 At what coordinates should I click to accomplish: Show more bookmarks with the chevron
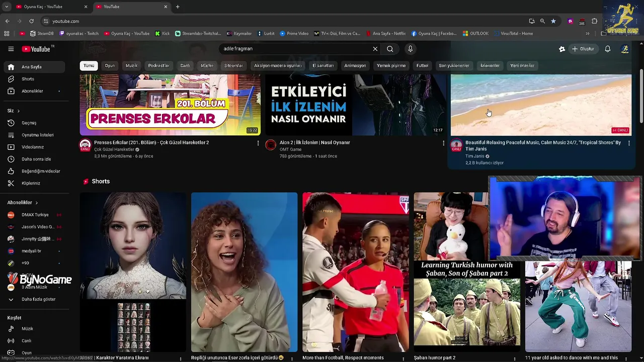pos(587,34)
